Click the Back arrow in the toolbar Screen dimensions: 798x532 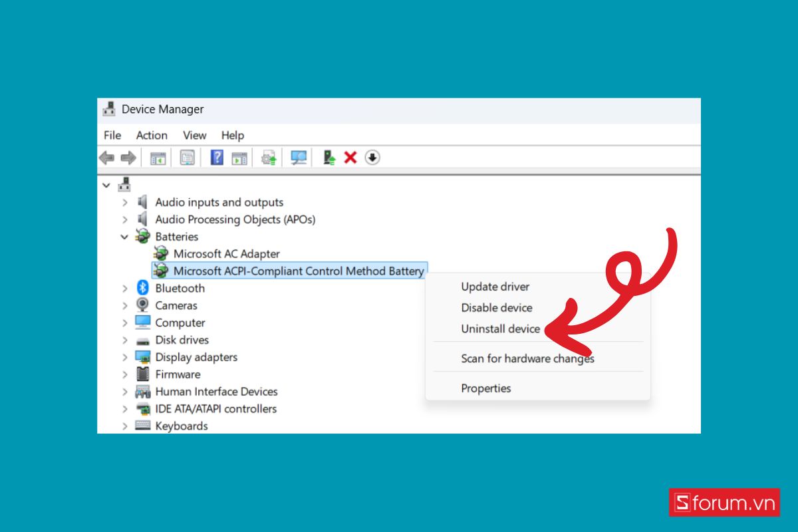coord(106,158)
